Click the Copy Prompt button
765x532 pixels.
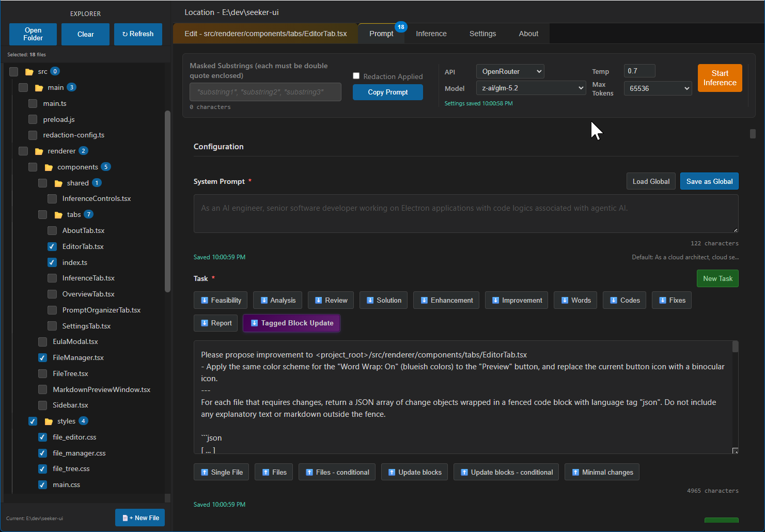click(388, 92)
